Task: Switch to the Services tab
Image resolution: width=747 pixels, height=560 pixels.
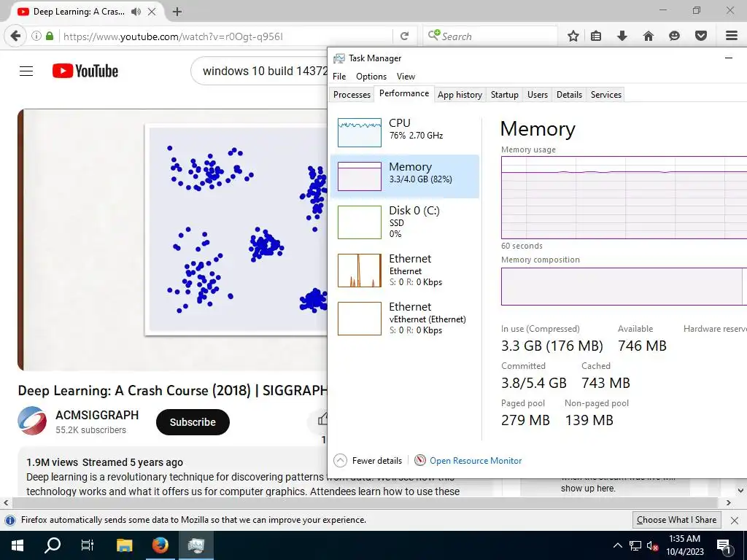Action: point(606,94)
